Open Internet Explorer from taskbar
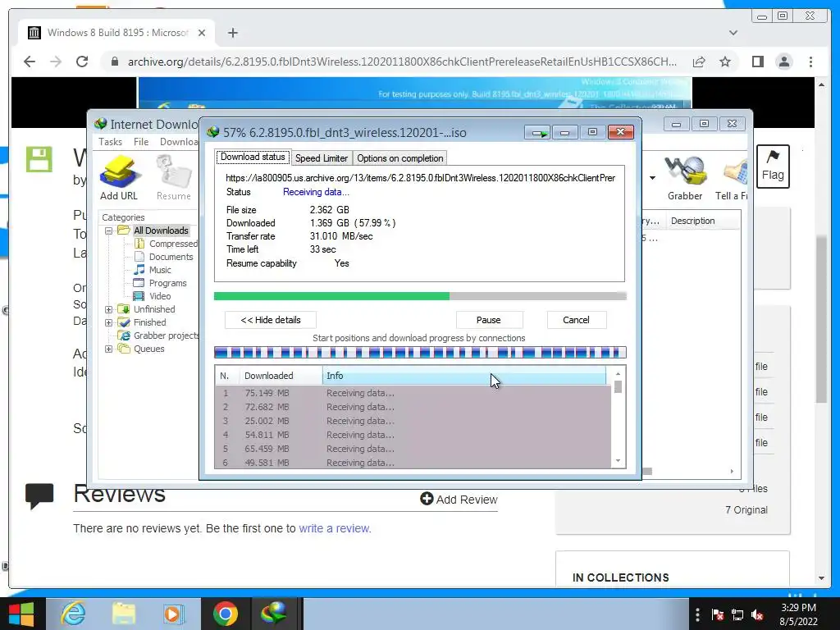This screenshot has width=840, height=630. [x=73, y=614]
